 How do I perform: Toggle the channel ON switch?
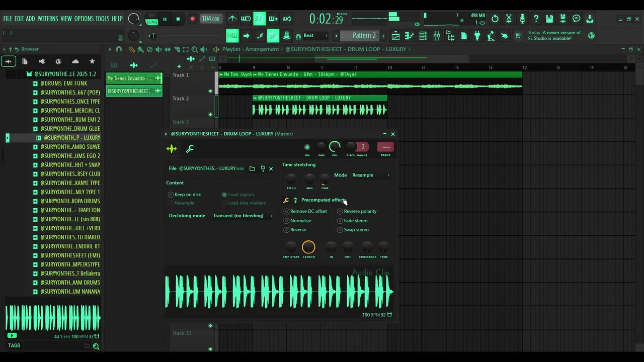(x=307, y=147)
